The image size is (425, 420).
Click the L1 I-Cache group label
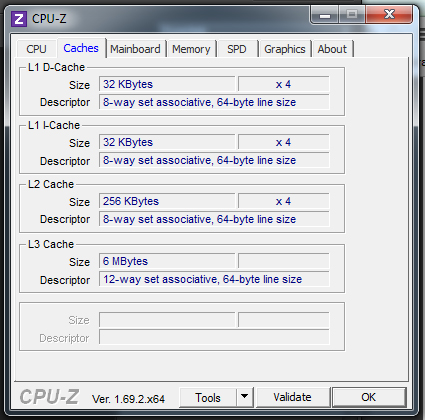[54, 125]
